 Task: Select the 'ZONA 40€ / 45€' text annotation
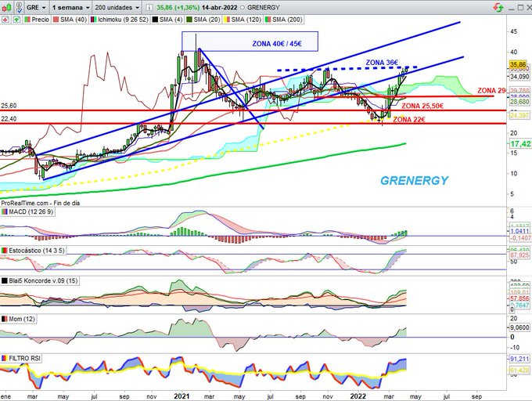click(277, 44)
